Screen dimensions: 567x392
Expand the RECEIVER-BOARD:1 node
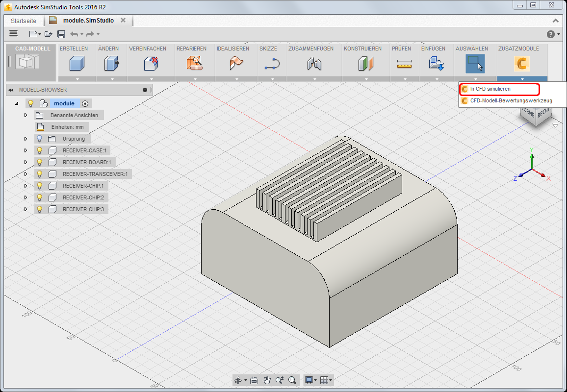pos(26,162)
